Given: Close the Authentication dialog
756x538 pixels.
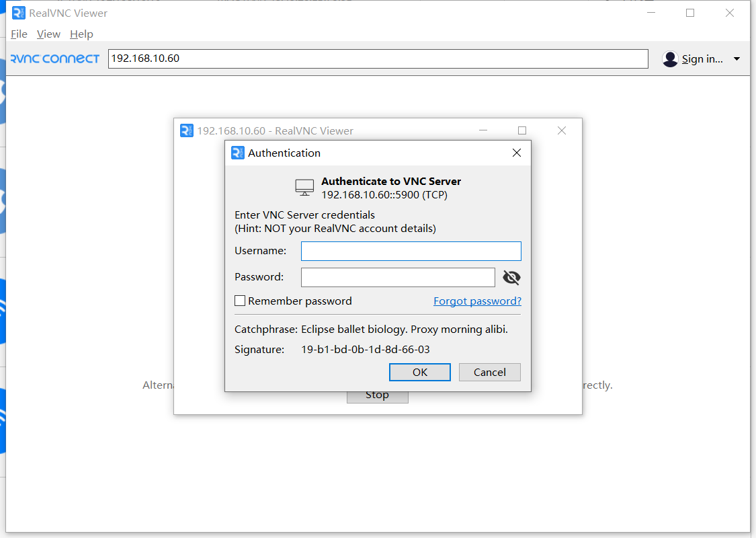Looking at the screenshot, I should [x=516, y=153].
